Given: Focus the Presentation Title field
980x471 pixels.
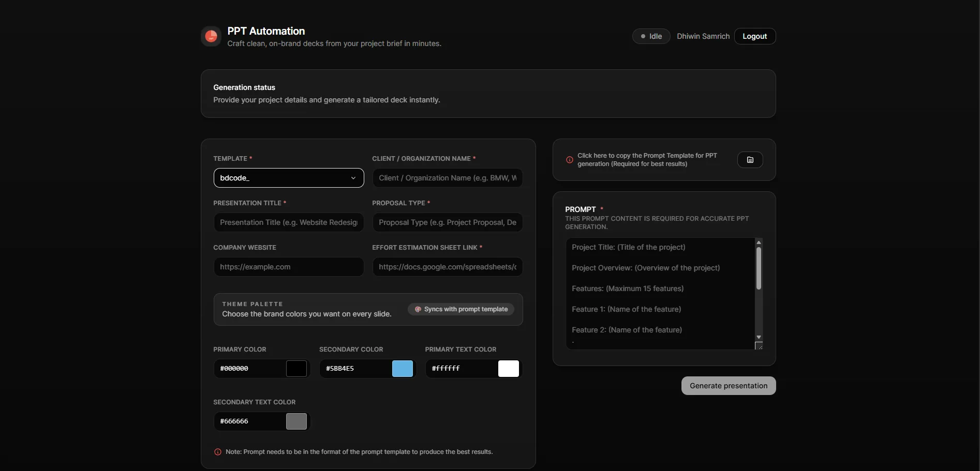Looking at the screenshot, I should (289, 222).
